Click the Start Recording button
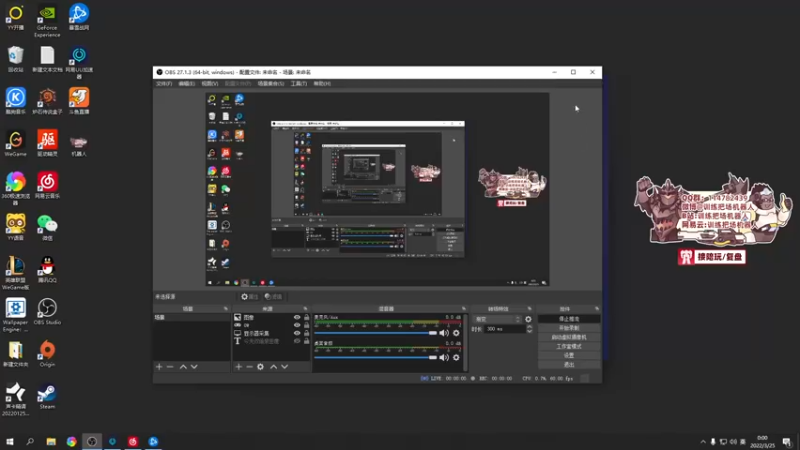 pyautogui.click(x=569, y=328)
